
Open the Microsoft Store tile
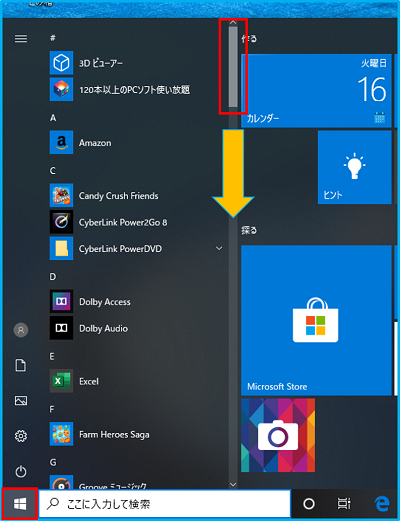point(316,320)
